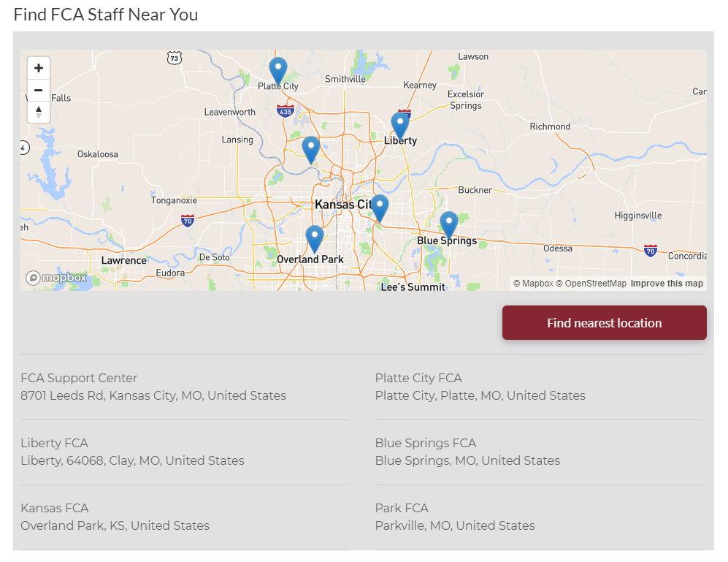Viewport: 728px width, 562px height.
Task: Select the Blue Springs FCA listing
Action: point(467,452)
